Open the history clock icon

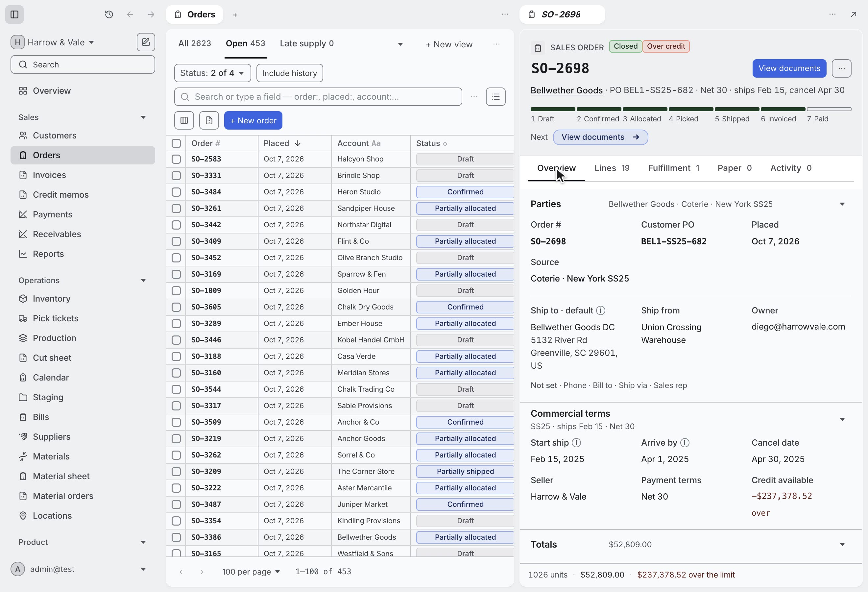click(x=109, y=14)
